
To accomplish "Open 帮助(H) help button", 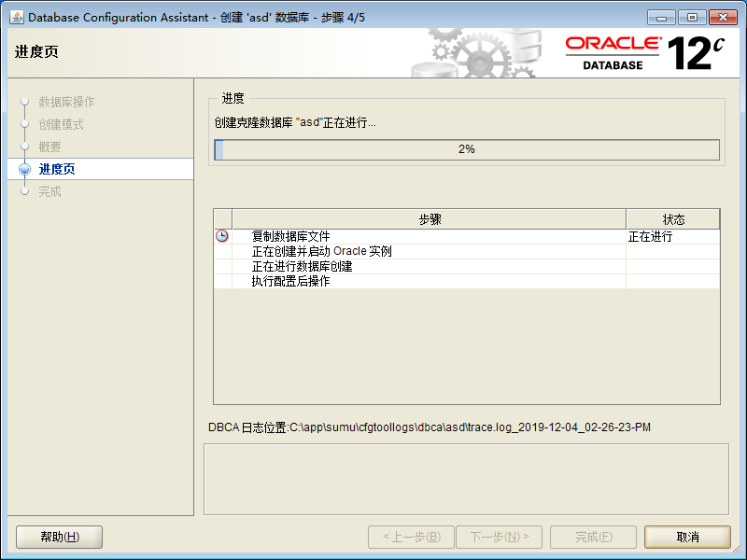I will 60,538.
